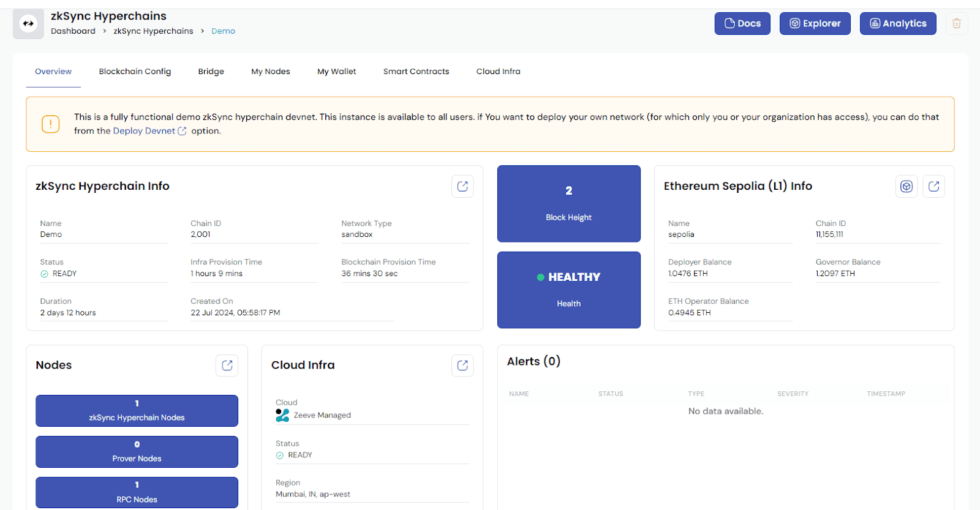Open Nodes panel external link icon
Viewport: 980px width, 510px height.
pyautogui.click(x=227, y=366)
